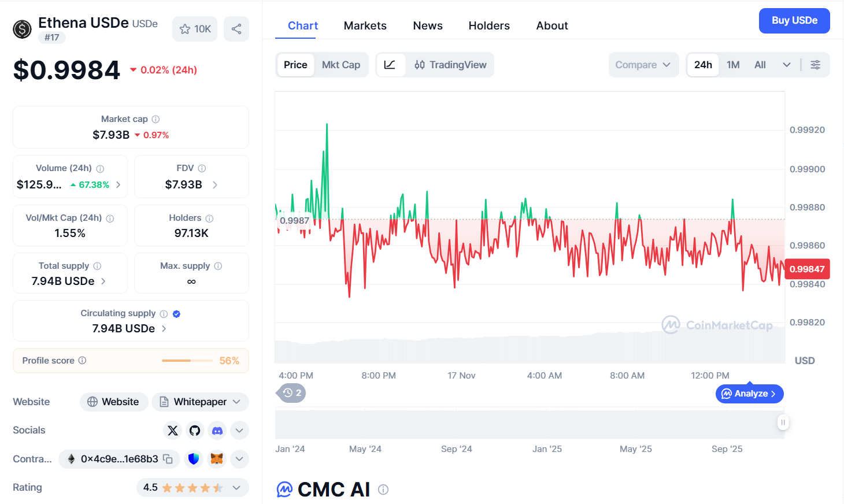The image size is (844, 504).
Task: Open the GitHub social link
Action: (x=195, y=431)
